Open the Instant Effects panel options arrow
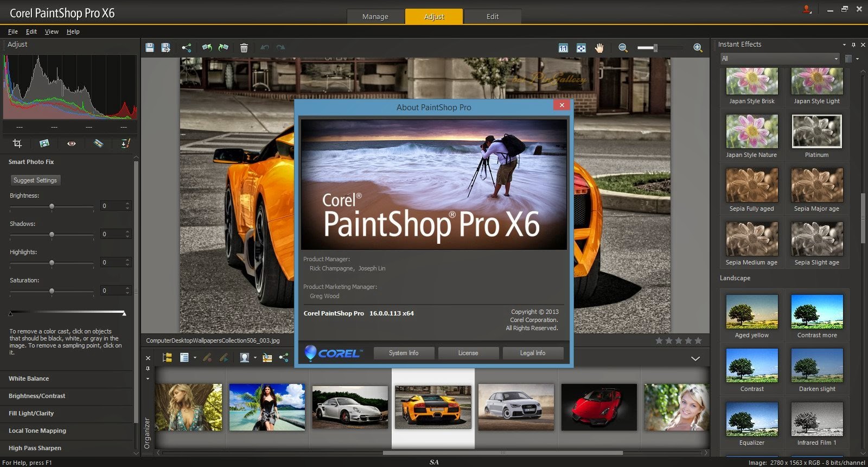 click(844, 45)
